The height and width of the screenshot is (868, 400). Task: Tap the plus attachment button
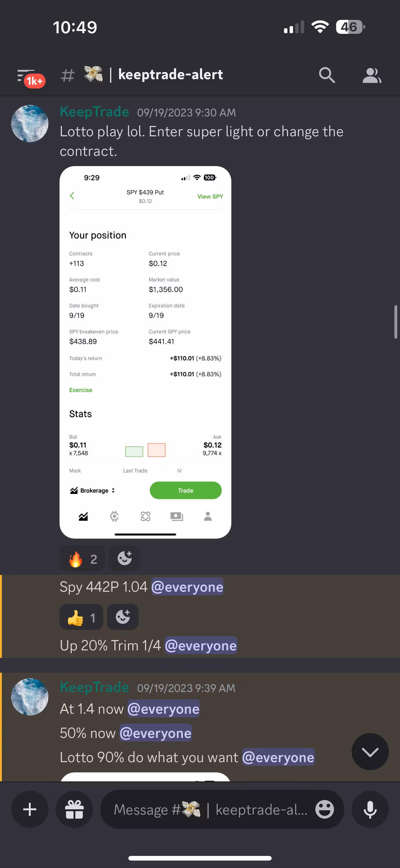[x=30, y=809]
